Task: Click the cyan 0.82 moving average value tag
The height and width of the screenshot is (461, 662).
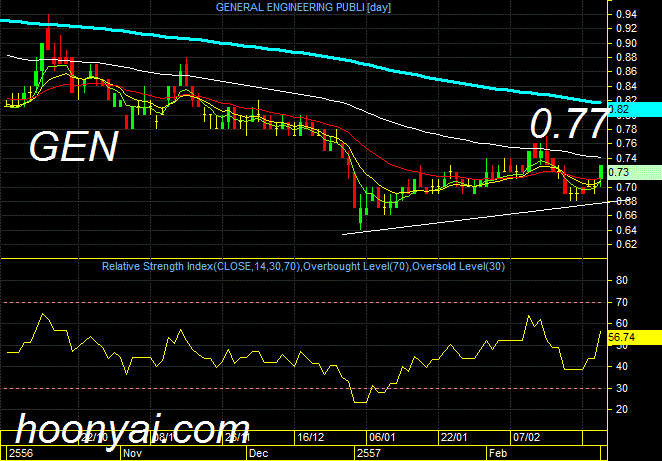Action: tap(635, 109)
